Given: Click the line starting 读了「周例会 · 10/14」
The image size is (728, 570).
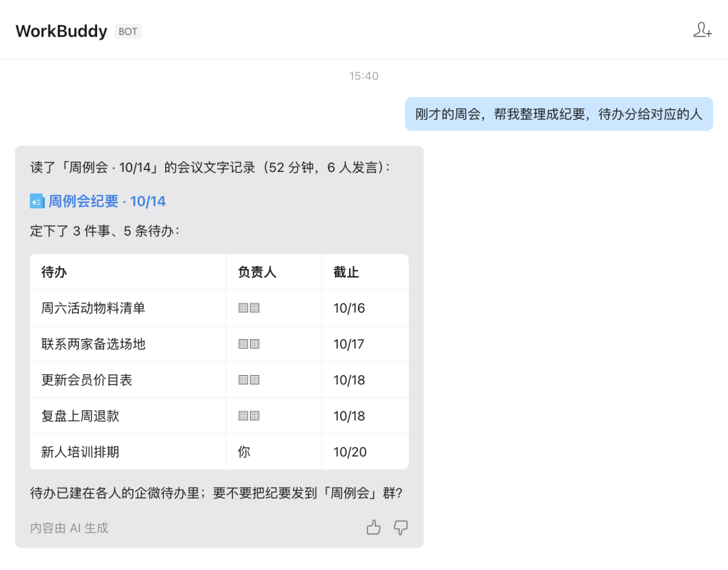Looking at the screenshot, I should click(210, 167).
